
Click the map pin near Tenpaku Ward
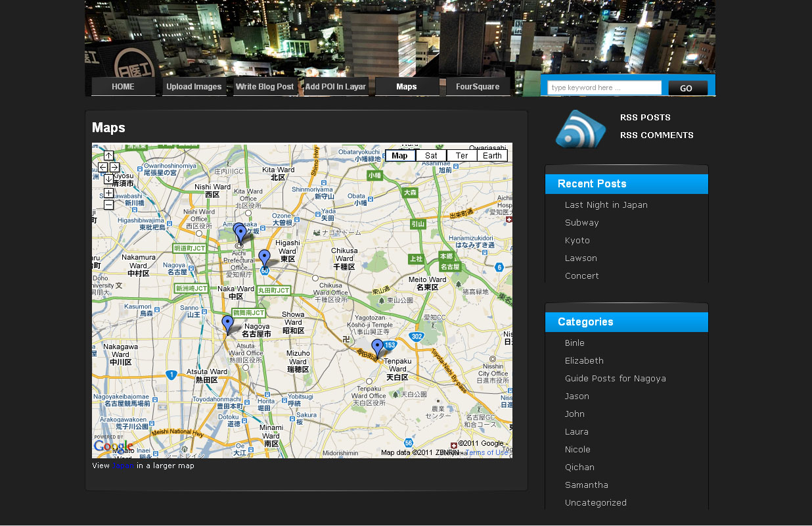click(x=377, y=348)
